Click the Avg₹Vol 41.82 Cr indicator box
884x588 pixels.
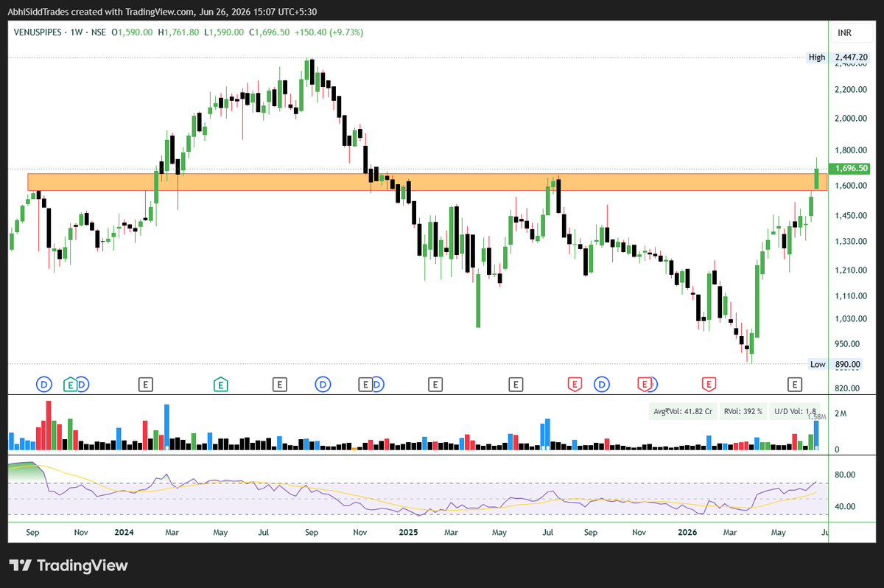683,413
